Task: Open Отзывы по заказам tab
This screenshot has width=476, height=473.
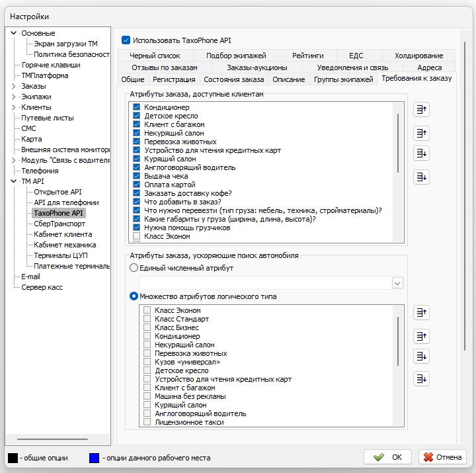Action: [x=165, y=67]
